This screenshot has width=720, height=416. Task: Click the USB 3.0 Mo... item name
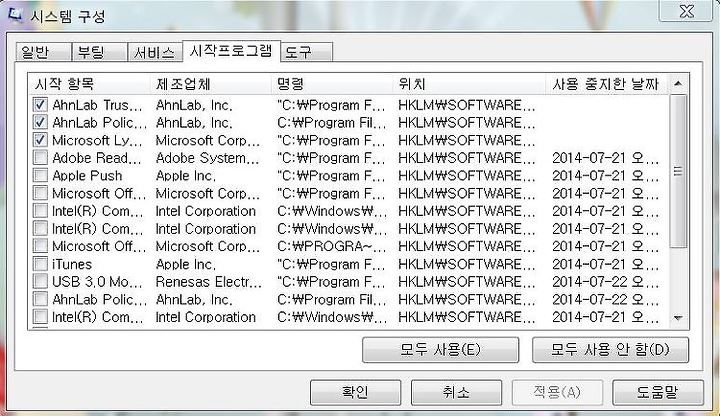pos(97,282)
